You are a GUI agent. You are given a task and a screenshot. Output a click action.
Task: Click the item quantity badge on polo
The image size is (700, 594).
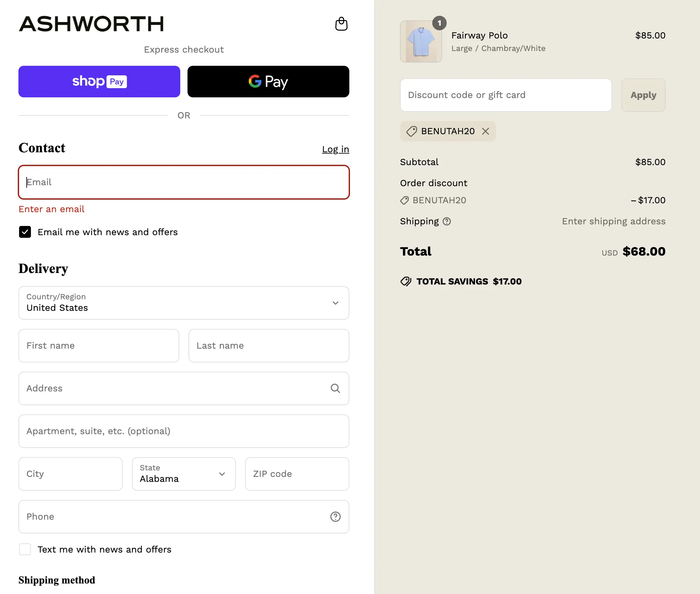click(x=439, y=23)
